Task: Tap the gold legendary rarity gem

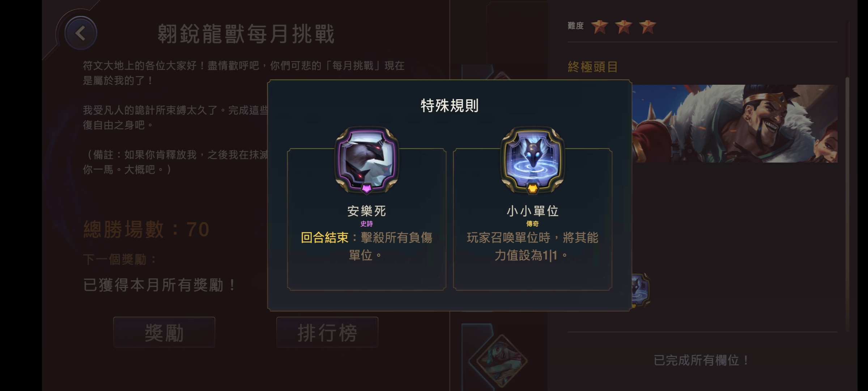Action: coord(532,188)
